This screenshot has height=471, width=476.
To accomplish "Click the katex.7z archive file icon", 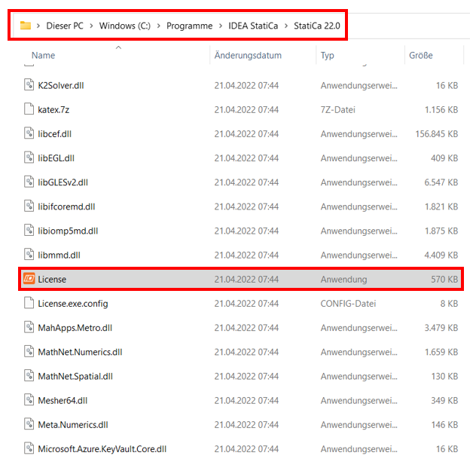I will (29, 110).
